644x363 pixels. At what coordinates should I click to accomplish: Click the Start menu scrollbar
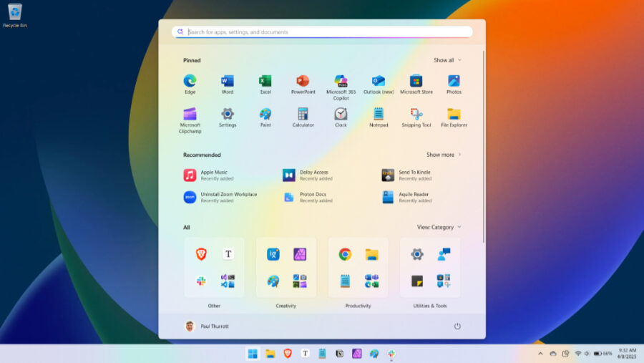click(x=484, y=146)
